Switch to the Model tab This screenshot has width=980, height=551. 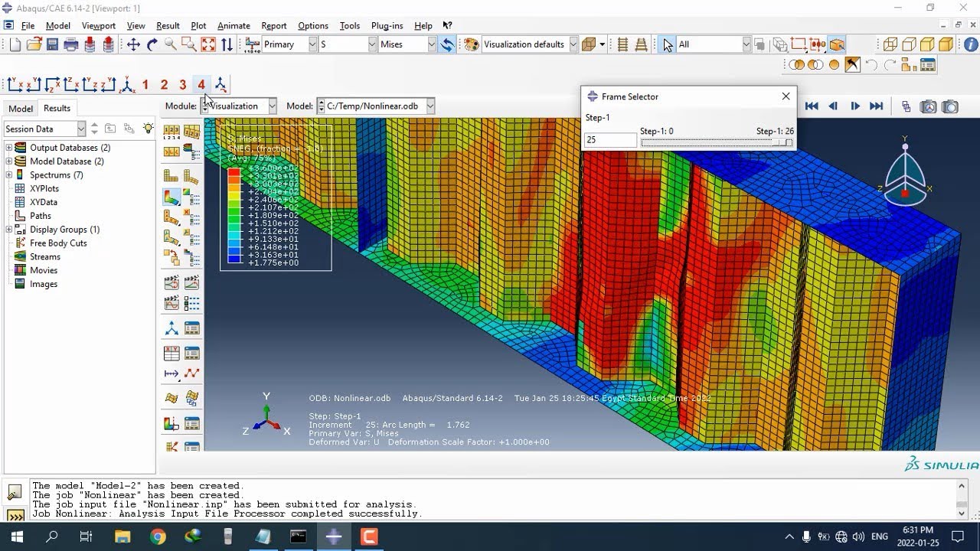21,109
